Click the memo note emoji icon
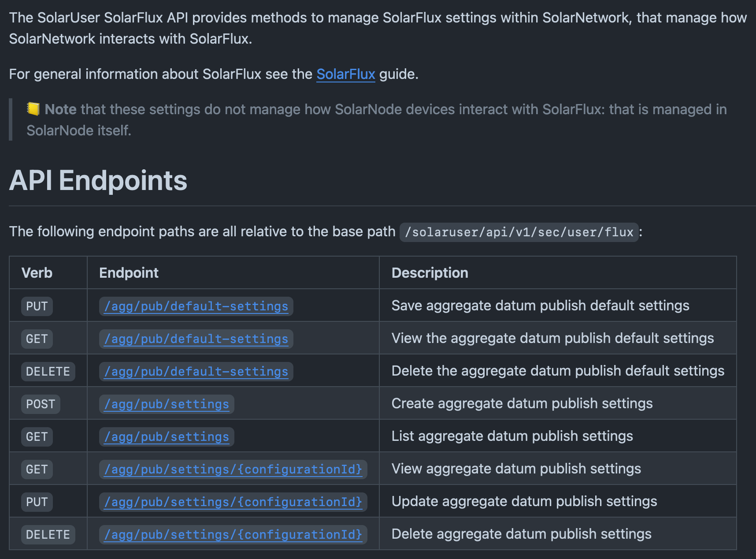Viewport: 756px width, 559px height. pyautogui.click(x=33, y=109)
